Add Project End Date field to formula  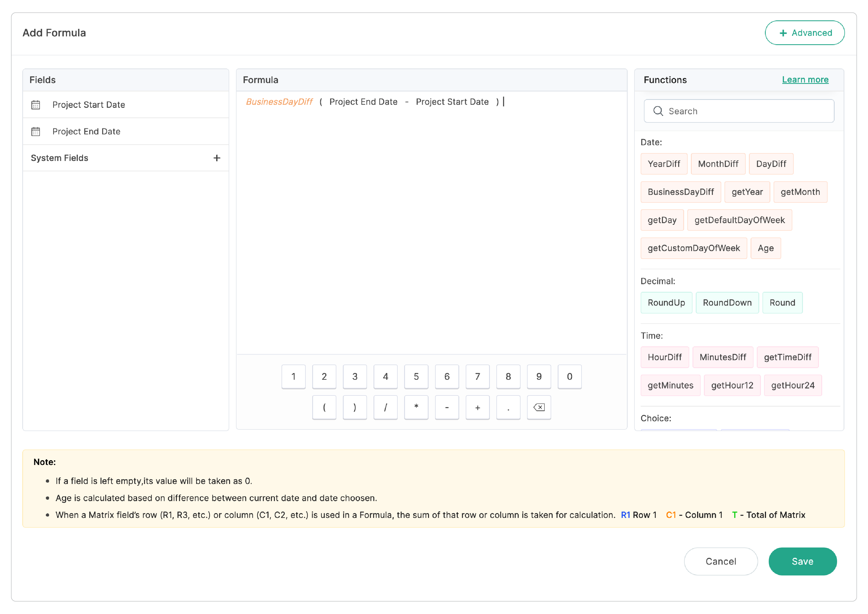(x=86, y=132)
